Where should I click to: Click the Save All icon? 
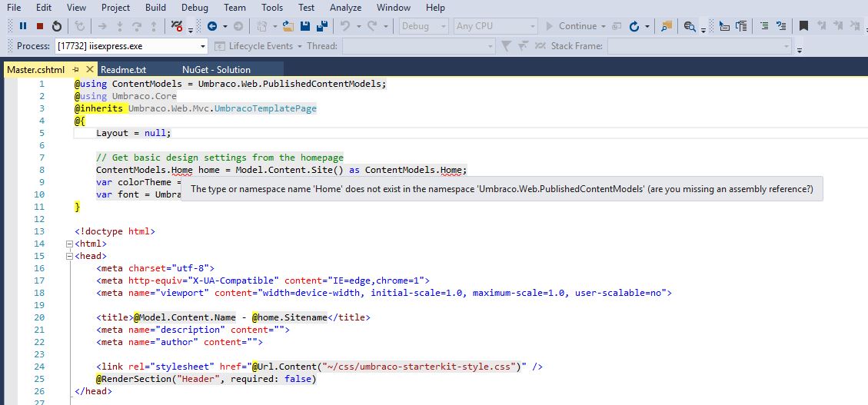tap(321, 26)
